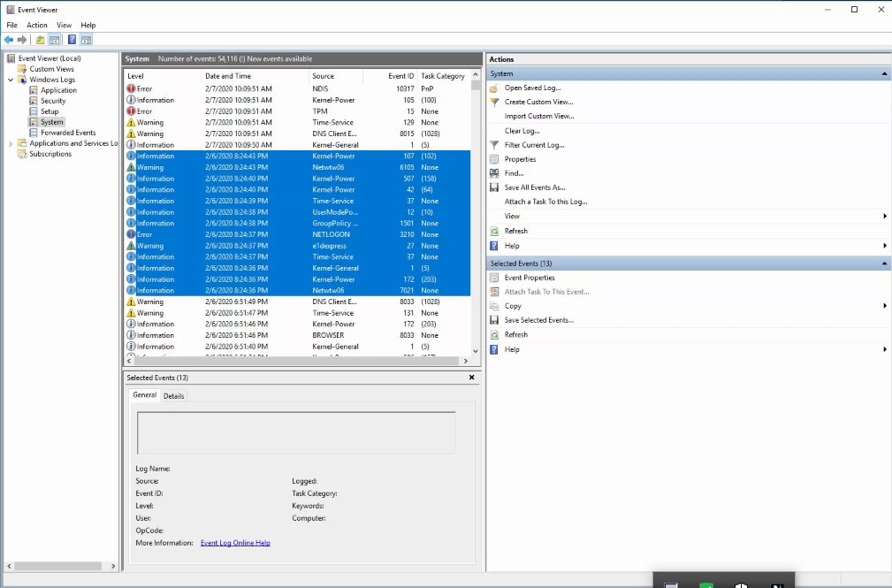Viewport: 892px width, 588px height.
Task: Click the Refresh icon under Selected Events
Action: (x=494, y=335)
